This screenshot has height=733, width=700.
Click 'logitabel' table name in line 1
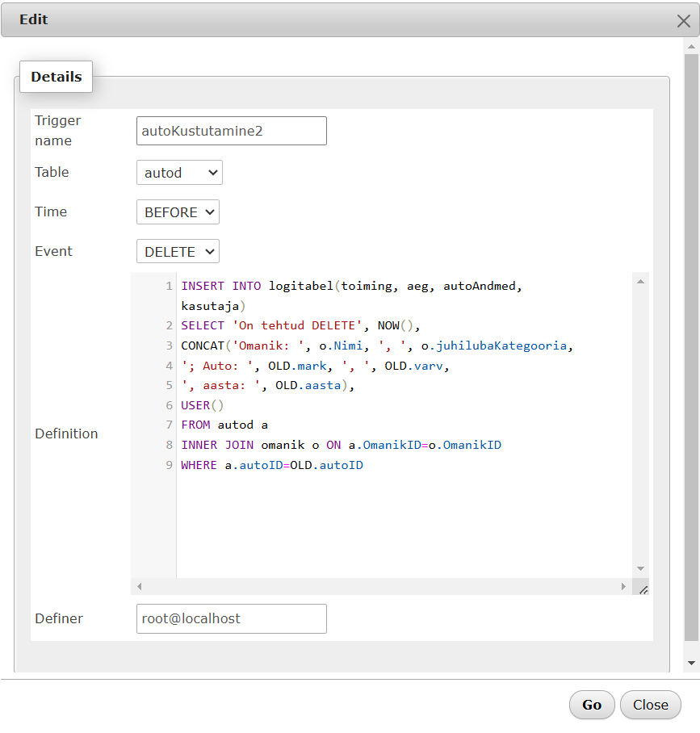coord(300,286)
